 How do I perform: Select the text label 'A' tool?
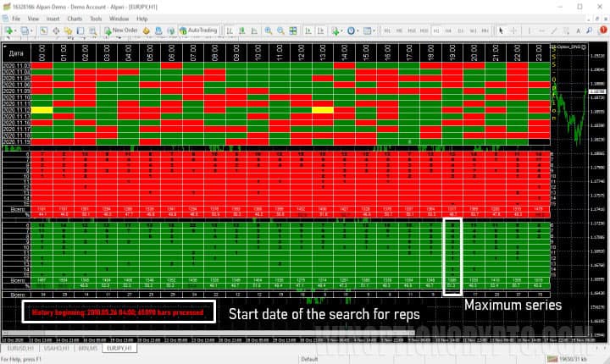click(x=578, y=30)
